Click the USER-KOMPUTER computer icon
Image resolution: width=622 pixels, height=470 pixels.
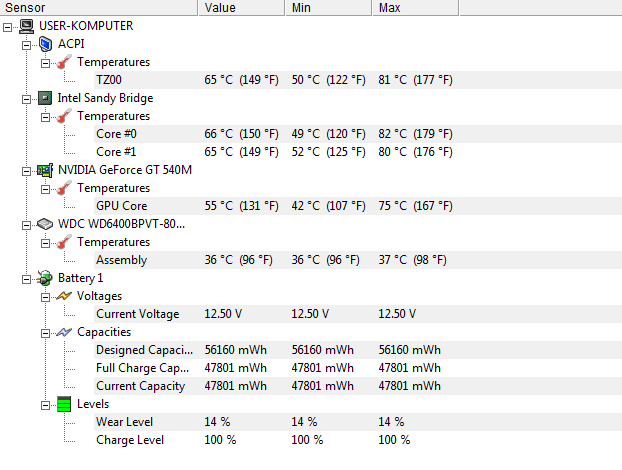(x=27, y=26)
